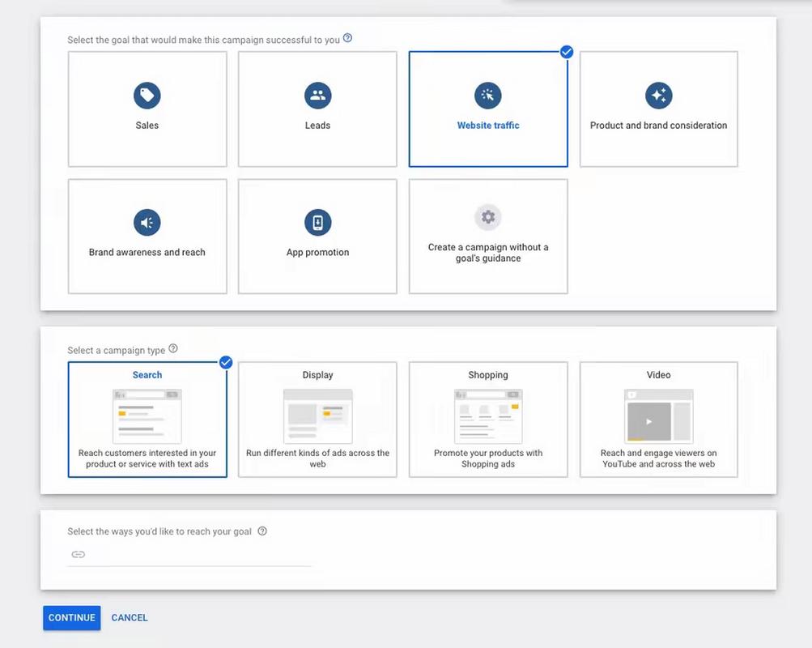The height and width of the screenshot is (648, 812).
Task: Click the link icon in website field
Action: (79, 554)
